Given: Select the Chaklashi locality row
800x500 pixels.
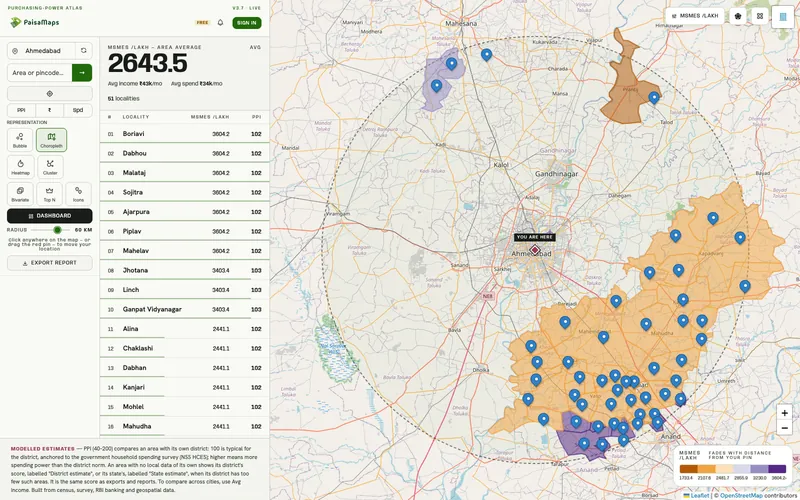Looking at the screenshot, I should [x=184, y=348].
